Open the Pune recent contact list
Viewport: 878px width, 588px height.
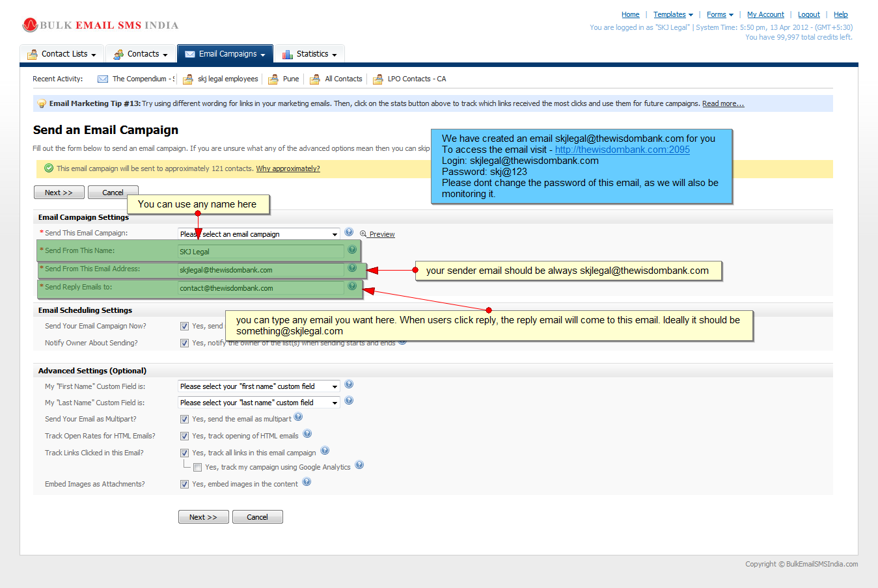coord(291,79)
